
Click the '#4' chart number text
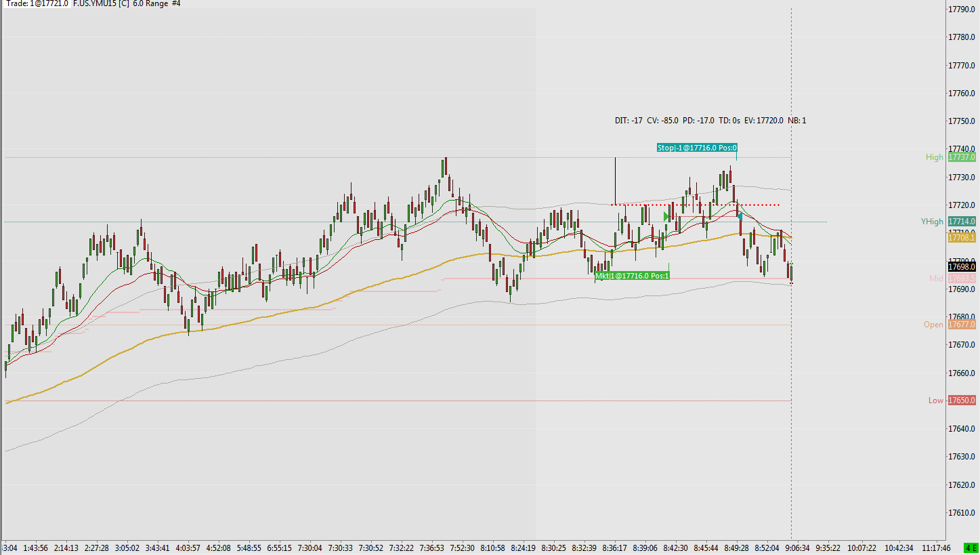click(175, 4)
